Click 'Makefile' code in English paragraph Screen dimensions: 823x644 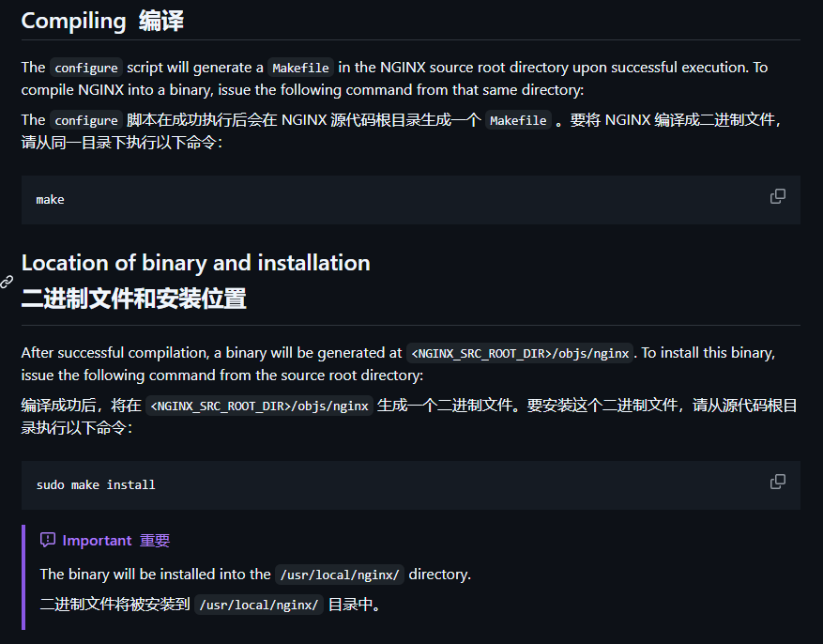click(300, 68)
